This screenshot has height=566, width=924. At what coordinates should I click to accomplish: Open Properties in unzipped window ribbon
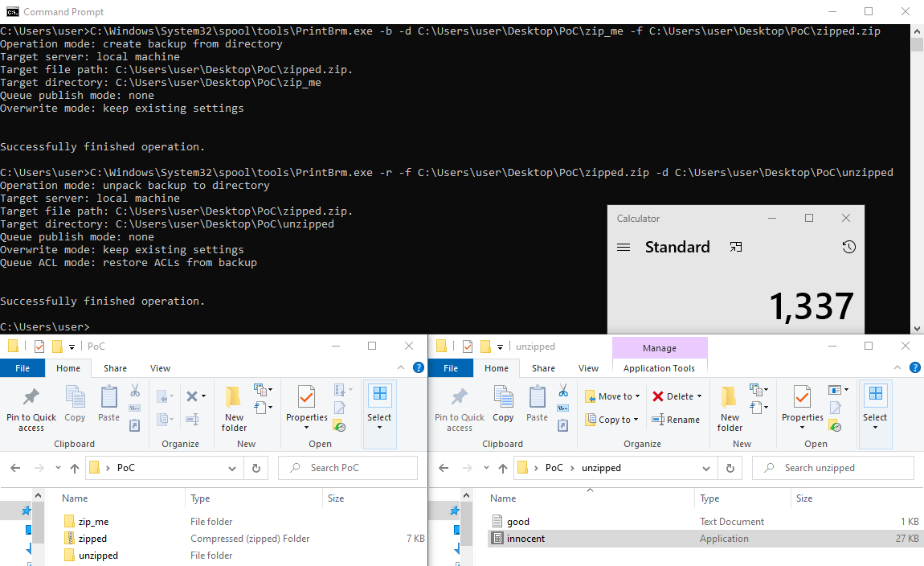pos(803,408)
